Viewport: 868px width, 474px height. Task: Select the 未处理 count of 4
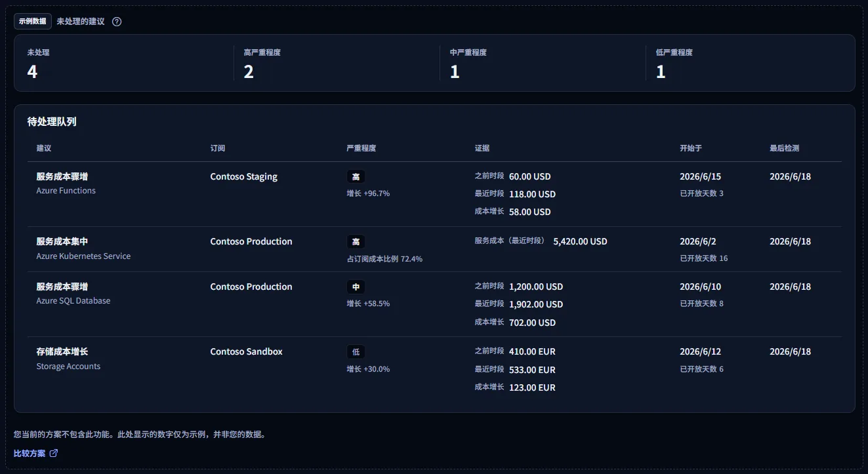(32, 72)
